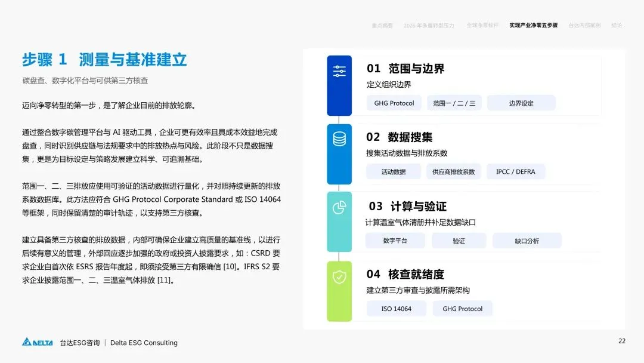Click the GHG Protocol tag under 范围与边界
Image resolution: width=644 pixels, height=363 pixels.
click(394, 103)
